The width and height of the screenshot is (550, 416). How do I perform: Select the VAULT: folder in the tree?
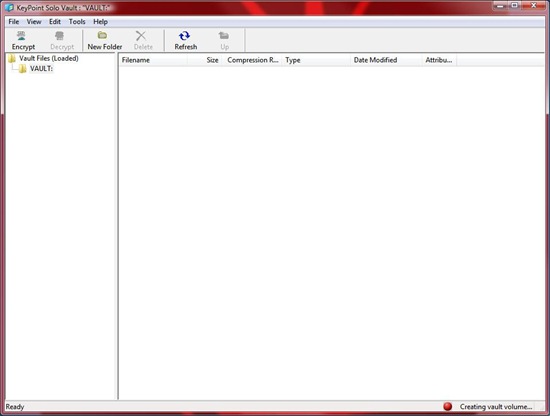(41, 69)
